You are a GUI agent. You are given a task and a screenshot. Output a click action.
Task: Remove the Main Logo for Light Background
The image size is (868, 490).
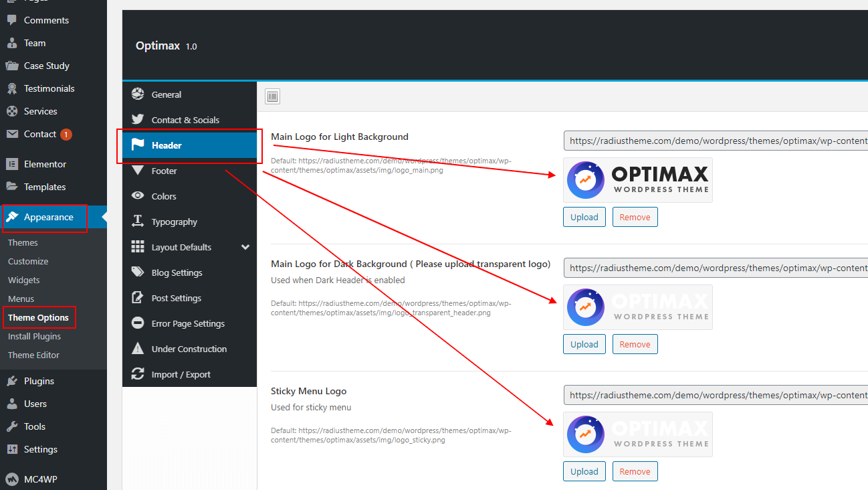pyautogui.click(x=635, y=217)
